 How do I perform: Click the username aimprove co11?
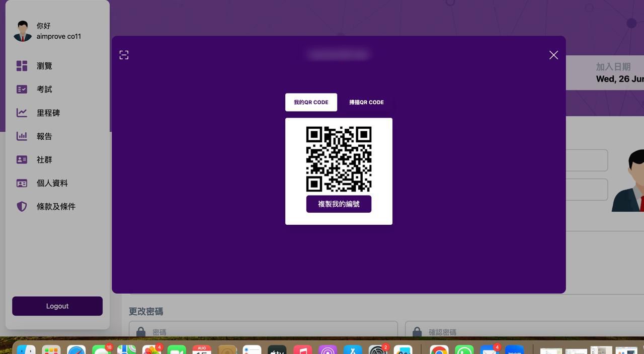click(x=58, y=36)
